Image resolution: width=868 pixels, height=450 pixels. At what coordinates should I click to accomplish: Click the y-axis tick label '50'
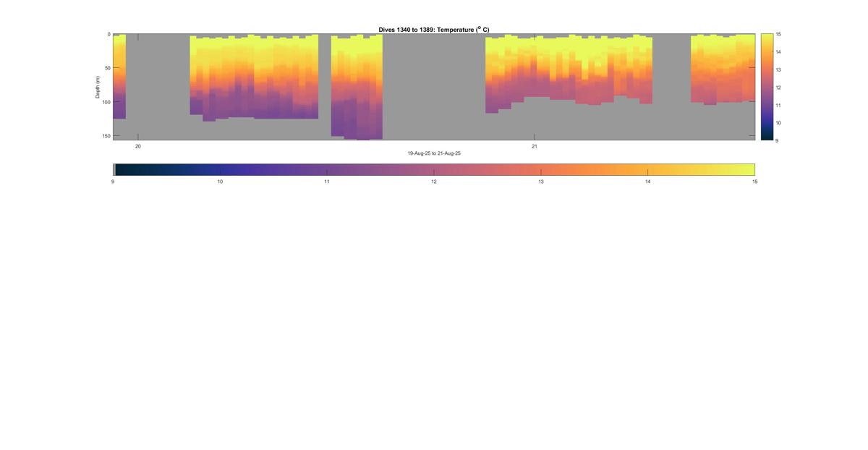(107, 68)
